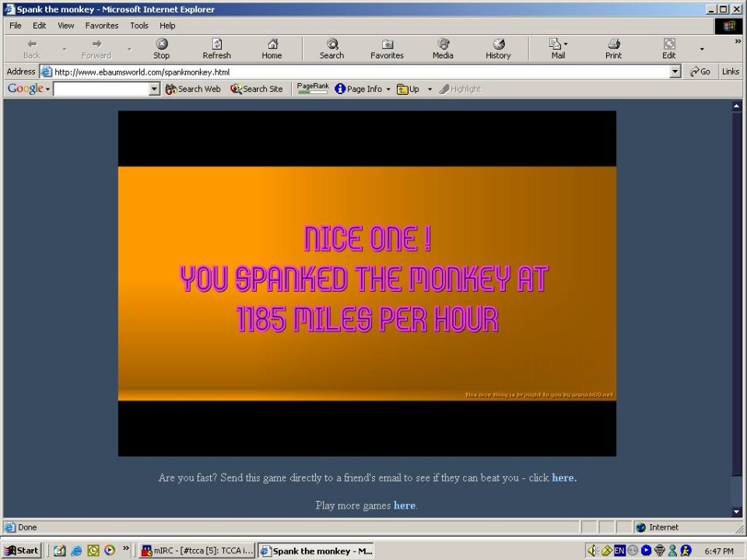Viewport: 747px width, 560px height.
Task: Click the scrollbar up arrow
Action: pos(737,106)
